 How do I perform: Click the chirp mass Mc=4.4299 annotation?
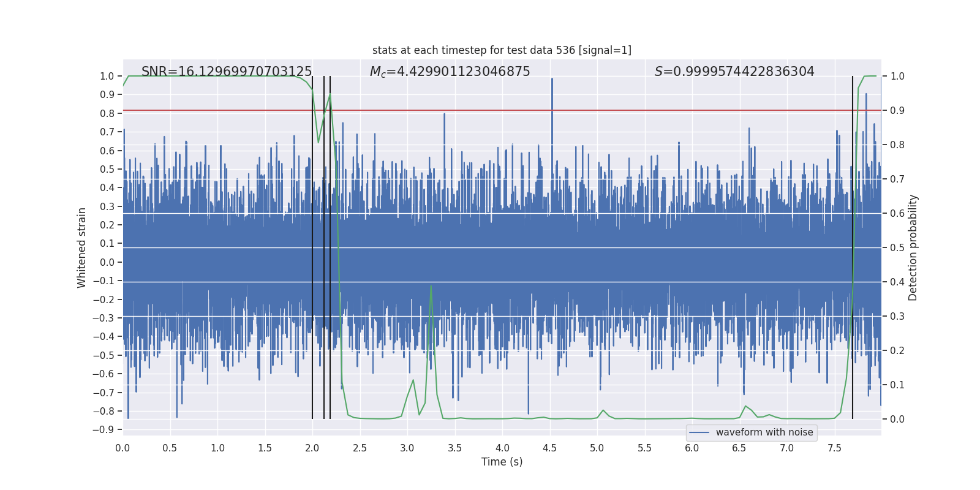pyautogui.click(x=450, y=72)
